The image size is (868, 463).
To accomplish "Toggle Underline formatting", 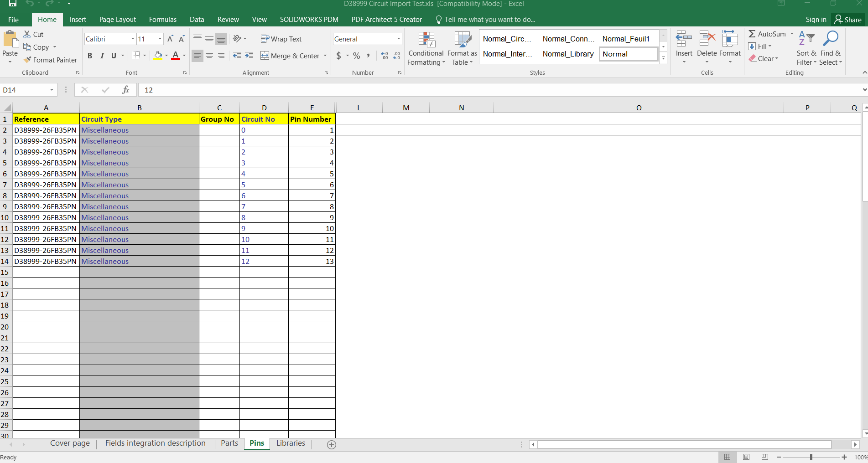I will pos(114,56).
